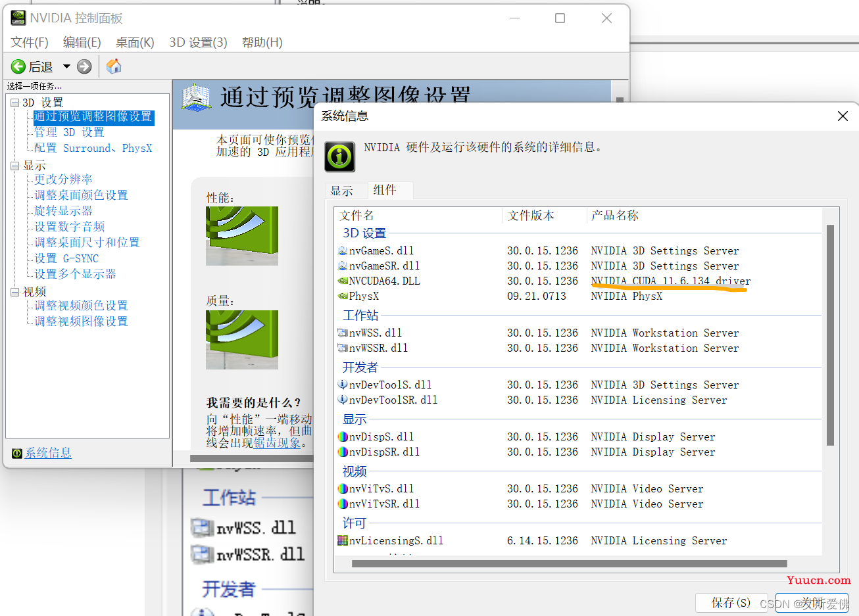
Task: Click nvWSS.dll icon in background window
Action: coord(202,527)
